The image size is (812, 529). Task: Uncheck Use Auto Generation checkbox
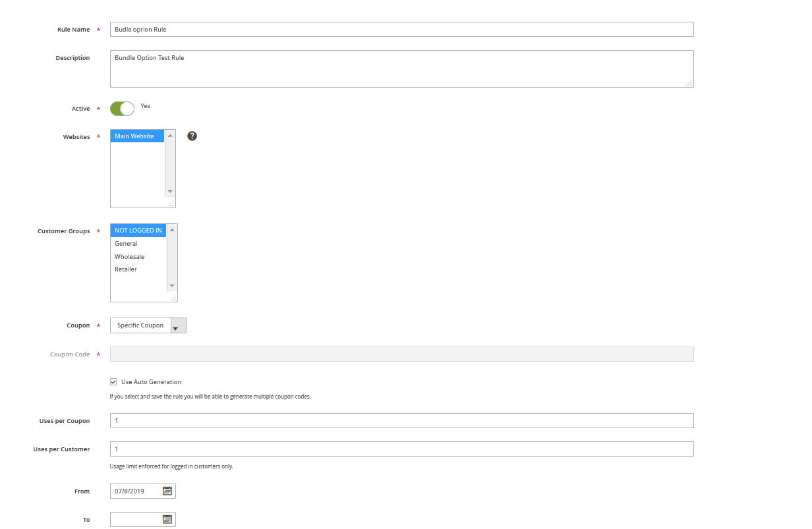coord(113,381)
